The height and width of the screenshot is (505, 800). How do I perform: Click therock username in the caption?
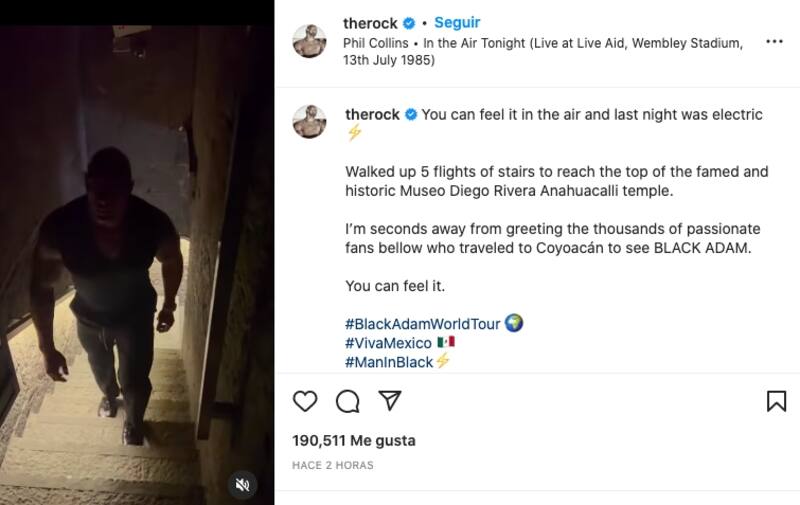[x=372, y=114]
